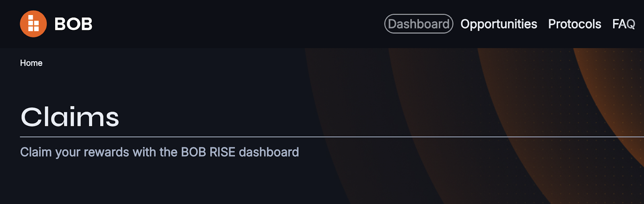
Task: Click the divider line under Claims
Action: (x=332, y=137)
